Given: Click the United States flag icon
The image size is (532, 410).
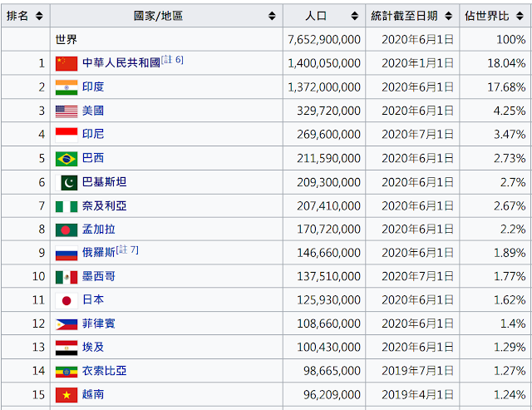Looking at the screenshot, I should [x=66, y=111].
